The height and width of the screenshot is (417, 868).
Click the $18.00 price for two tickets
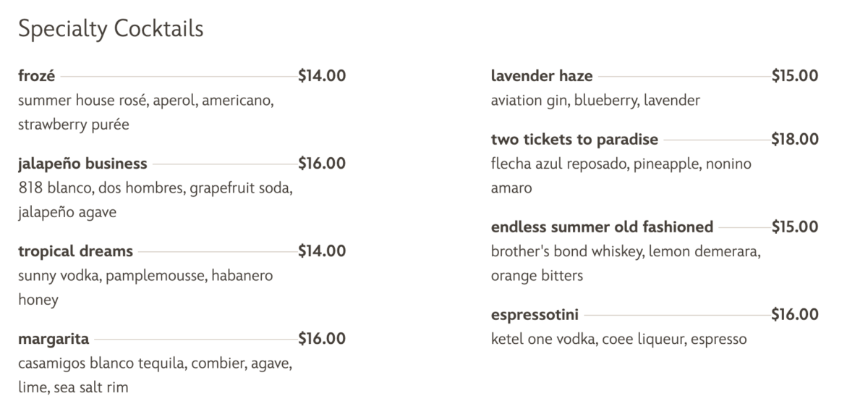795,139
